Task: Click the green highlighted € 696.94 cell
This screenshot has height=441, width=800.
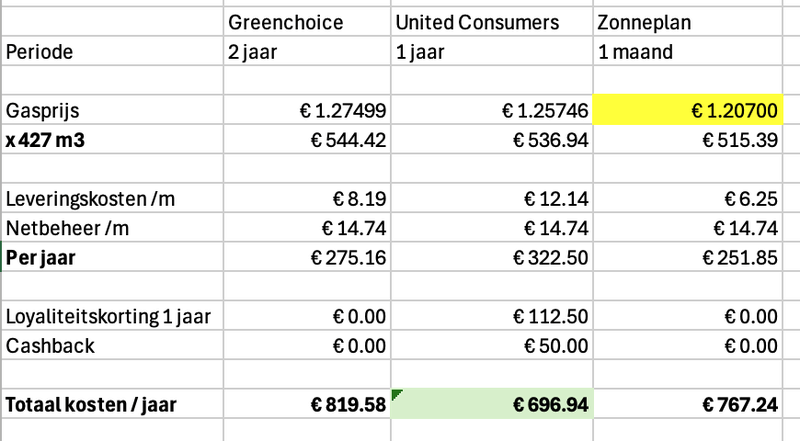Action: coord(492,404)
